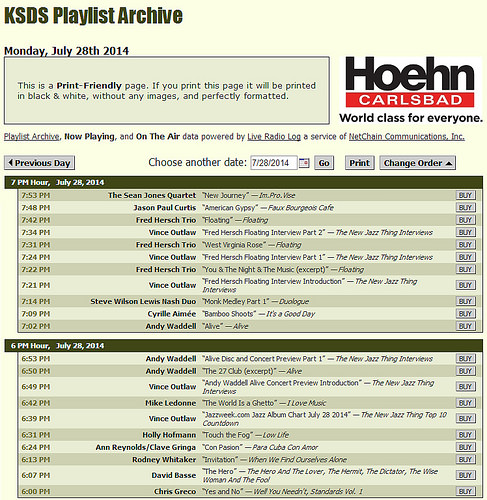The width and height of the screenshot is (487, 500).
Task: Buy The Sean Jones Quartet 'New Journey'
Action: click(x=465, y=195)
